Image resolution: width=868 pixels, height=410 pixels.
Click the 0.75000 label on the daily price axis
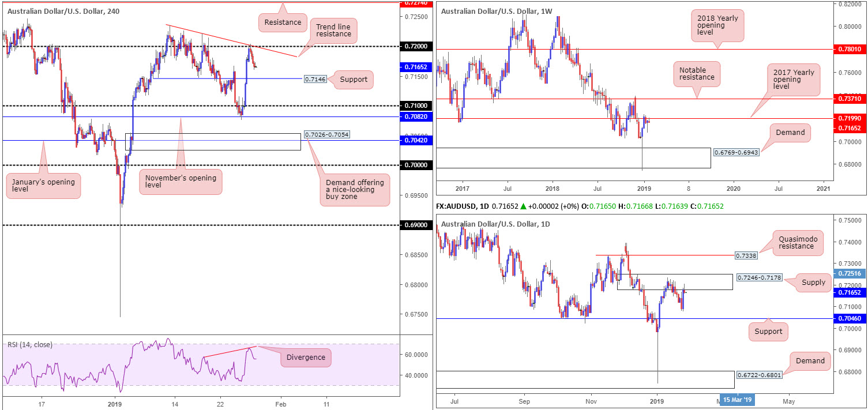pyautogui.click(x=851, y=220)
